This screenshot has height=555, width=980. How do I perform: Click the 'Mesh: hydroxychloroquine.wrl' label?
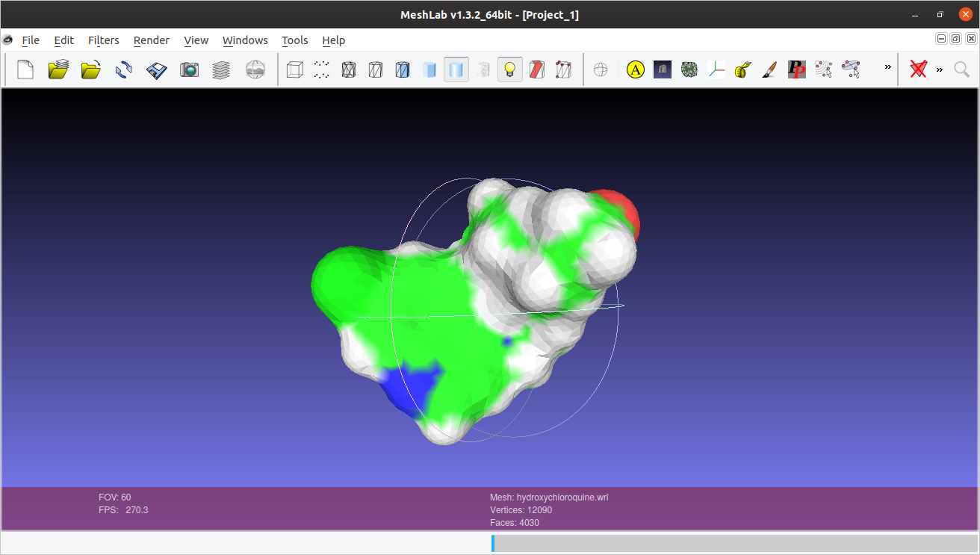(549, 497)
